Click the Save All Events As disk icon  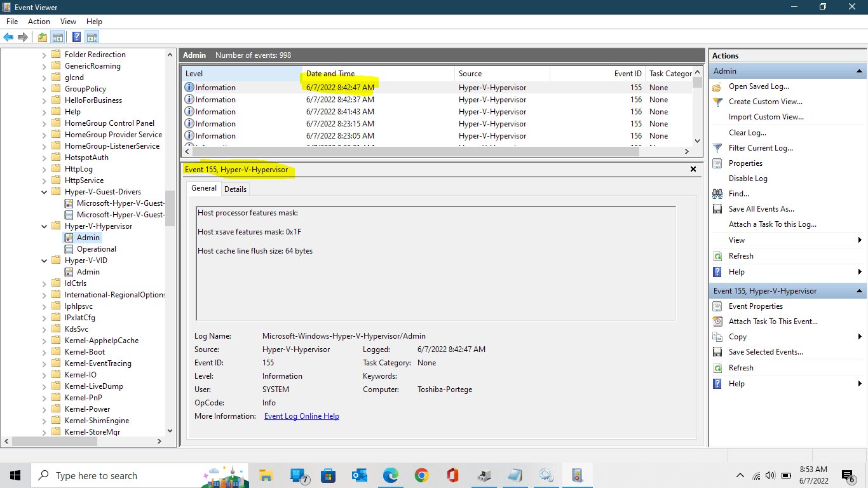[717, 209]
